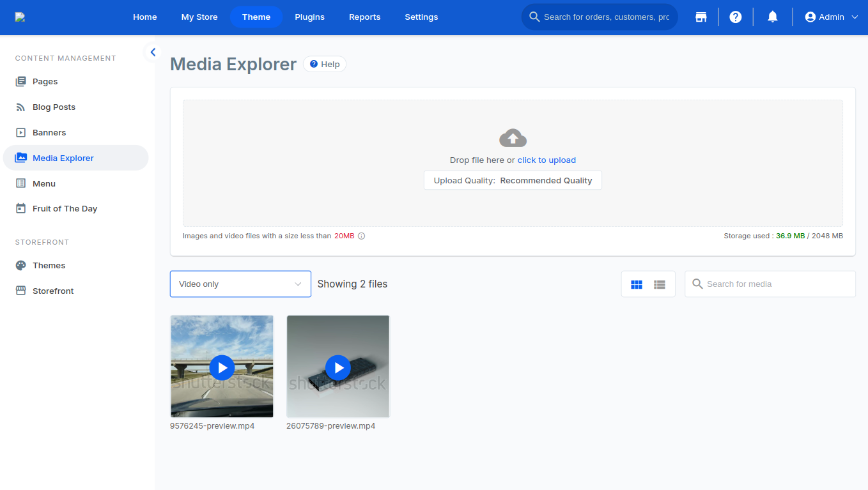Image resolution: width=868 pixels, height=490 pixels.
Task: Click the 26075789-preview.mp4 file name
Action: pyautogui.click(x=330, y=426)
